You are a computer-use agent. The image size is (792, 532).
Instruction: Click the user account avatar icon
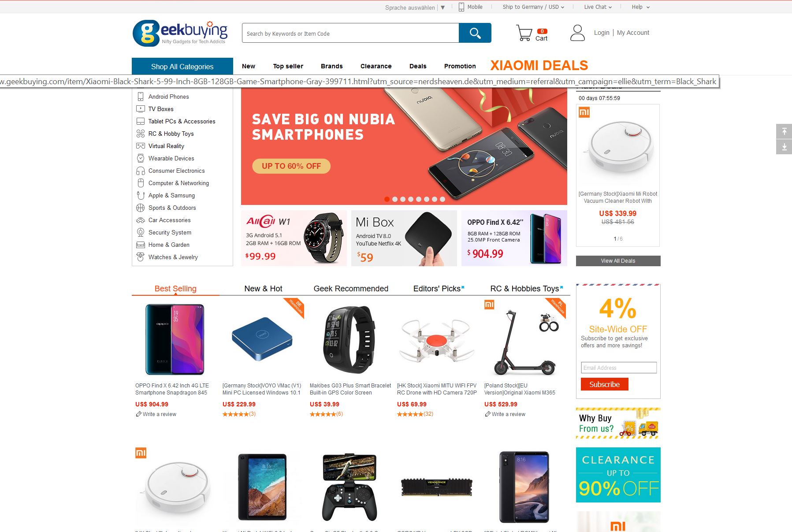[x=577, y=33]
